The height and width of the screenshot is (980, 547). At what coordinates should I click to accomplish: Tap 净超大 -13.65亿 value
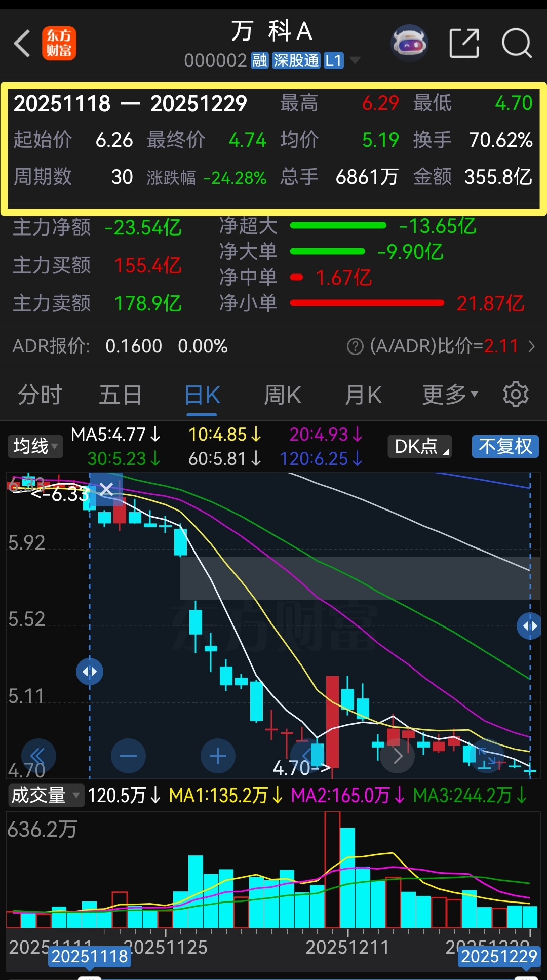(438, 226)
